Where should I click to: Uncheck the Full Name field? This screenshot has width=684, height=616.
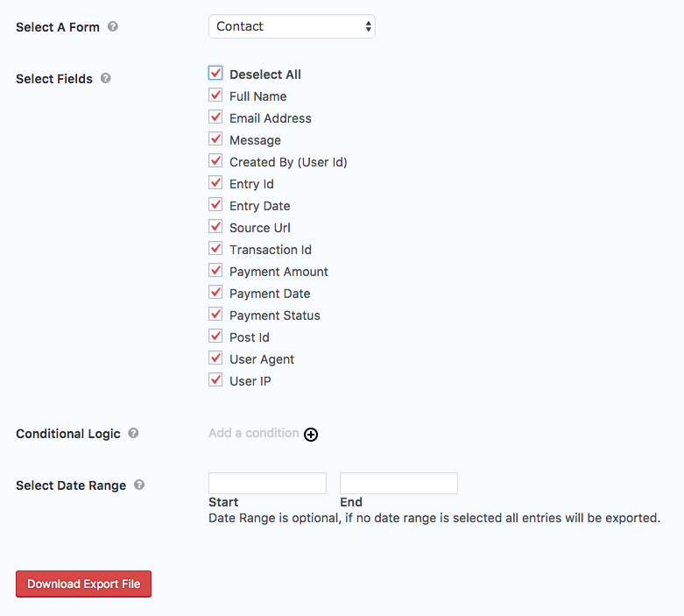coord(215,96)
